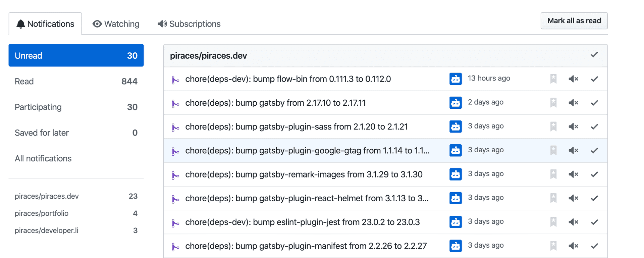Mark all piraces/piraces.dev notifications as read

click(x=594, y=55)
